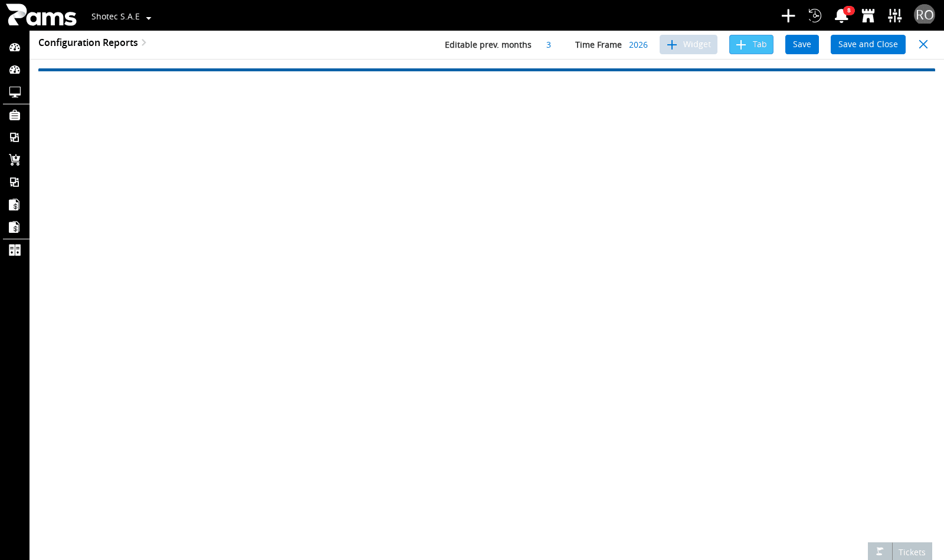Image resolution: width=944 pixels, height=560 pixels.
Task: Open the Shotec S.A.E company dropdown
Action: (x=121, y=17)
